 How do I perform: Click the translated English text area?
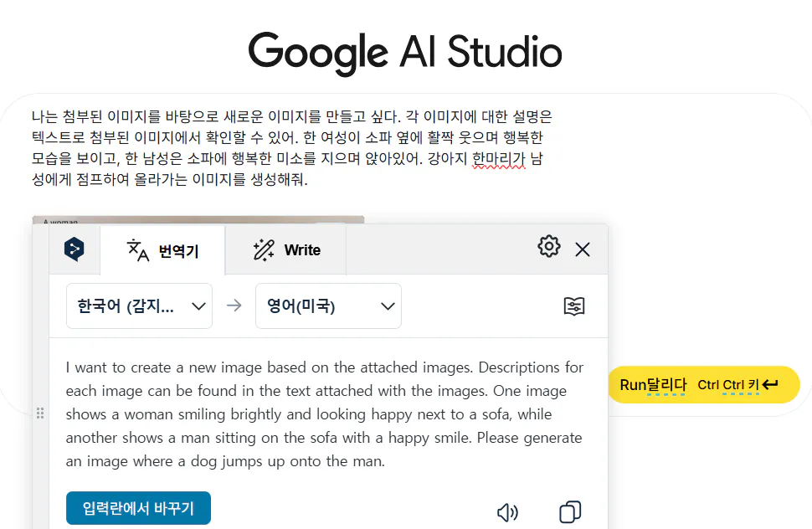click(325, 414)
